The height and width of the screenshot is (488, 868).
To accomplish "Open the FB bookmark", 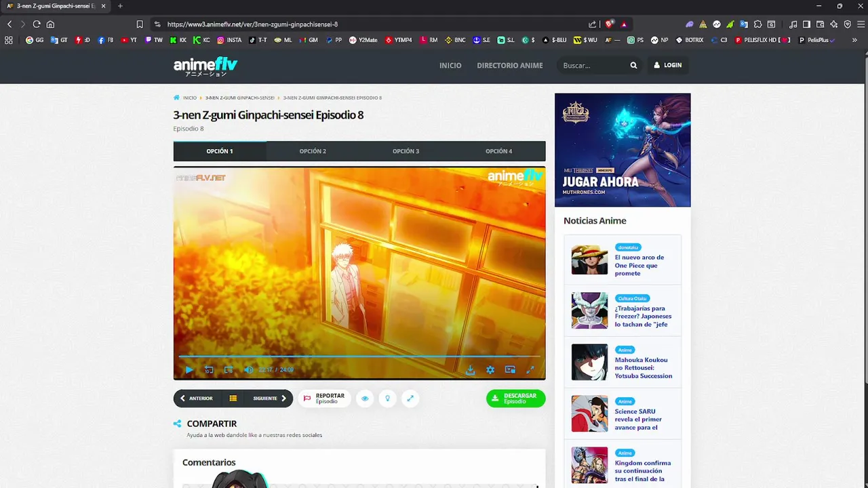I will [x=106, y=40].
